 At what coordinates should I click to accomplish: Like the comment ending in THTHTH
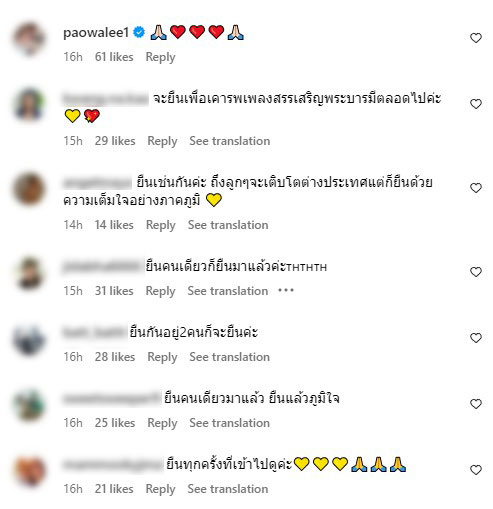(476, 272)
